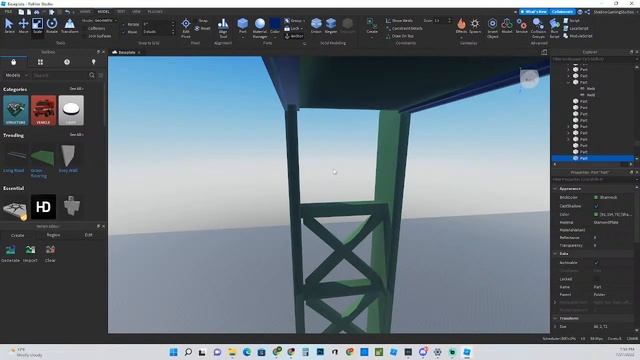The height and width of the screenshot is (360, 640).
Task: Open the Models category dropdown in Toolbox
Action: (16, 76)
